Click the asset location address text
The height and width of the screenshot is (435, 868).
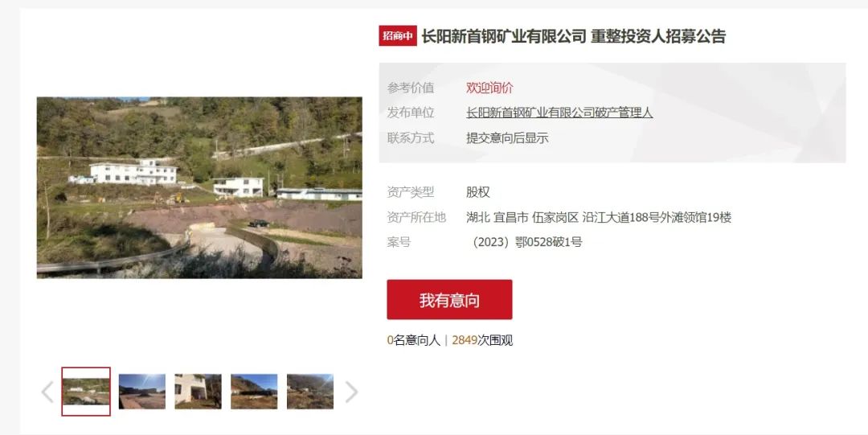599,217
